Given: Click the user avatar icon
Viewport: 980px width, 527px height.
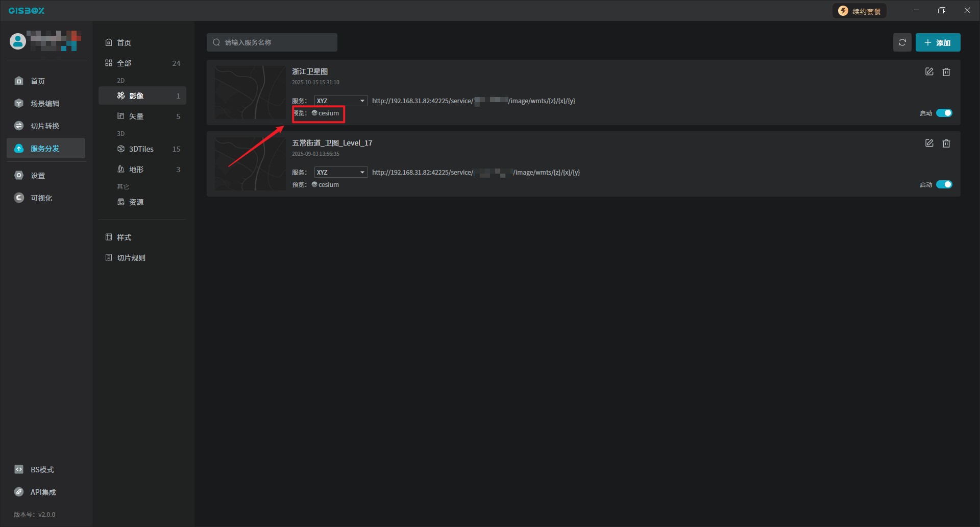Looking at the screenshot, I should pos(18,41).
